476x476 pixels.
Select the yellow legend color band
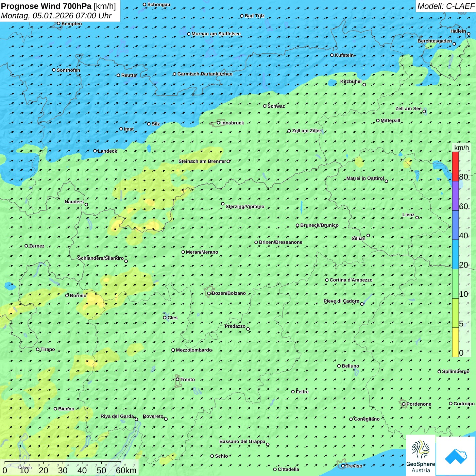tap(455, 342)
